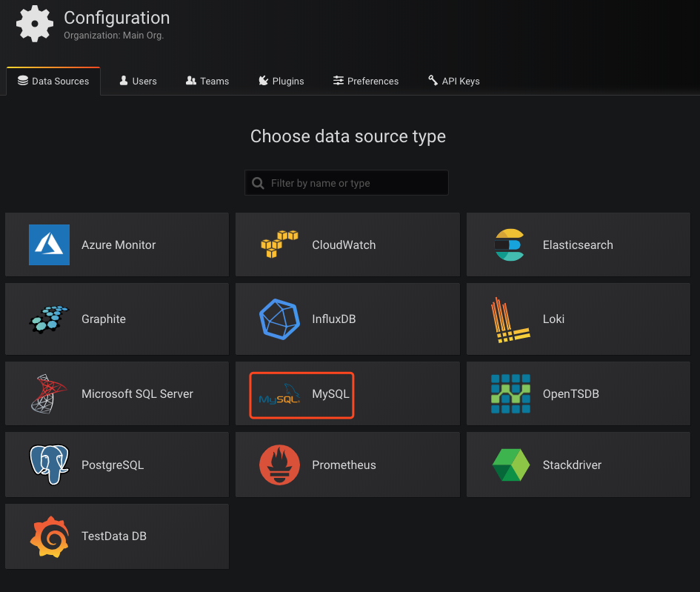Image resolution: width=700 pixels, height=592 pixels.
Task: Open the Users tab
Action: (x=138, y=81)
